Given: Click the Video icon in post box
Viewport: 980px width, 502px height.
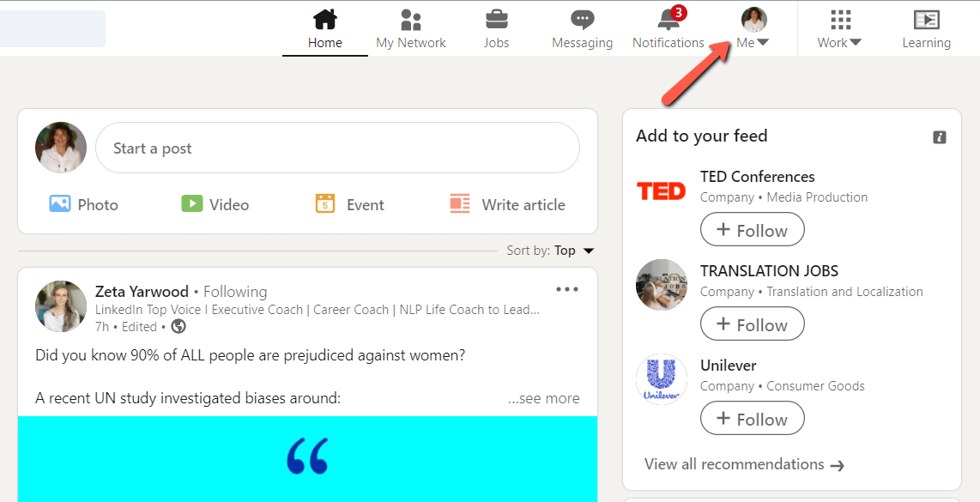Looking at the screenshot, I should point(191,204).
